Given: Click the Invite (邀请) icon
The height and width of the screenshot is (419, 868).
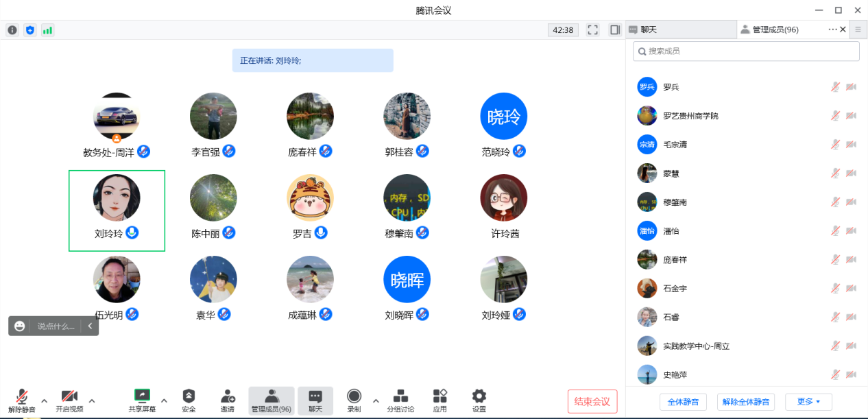Looking at the screenshot, I should 228,396.
